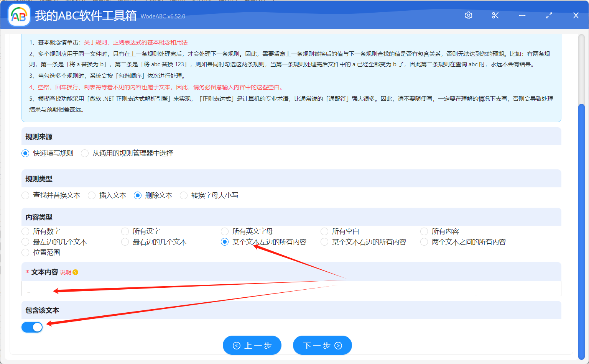Pick 转换字母大小写 rule type

click(184, 195)
